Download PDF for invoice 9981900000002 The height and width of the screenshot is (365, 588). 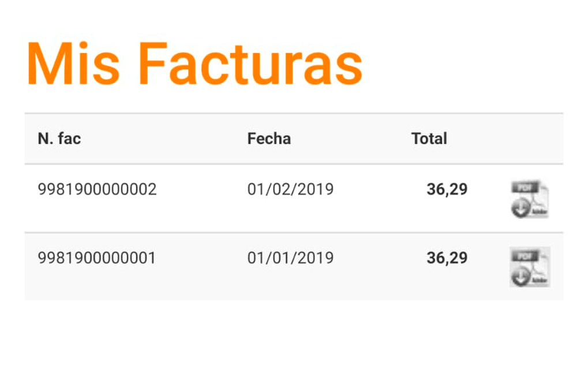[530, 199]
